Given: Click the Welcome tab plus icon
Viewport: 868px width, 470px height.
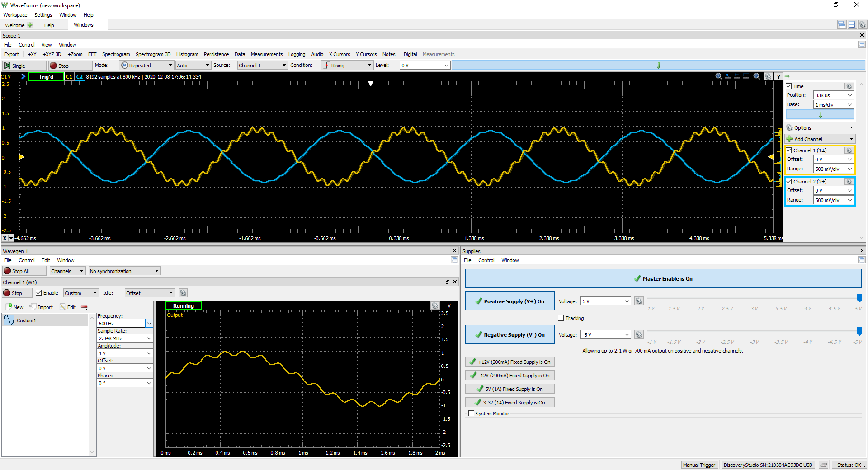Looking at the screenshot, I should click(30, 25).
